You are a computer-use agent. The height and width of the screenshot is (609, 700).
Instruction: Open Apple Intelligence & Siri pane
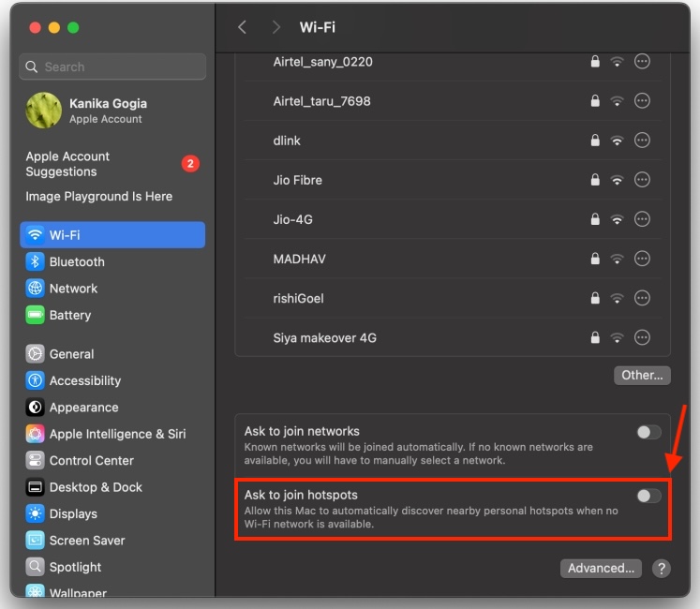coord(112,434)
